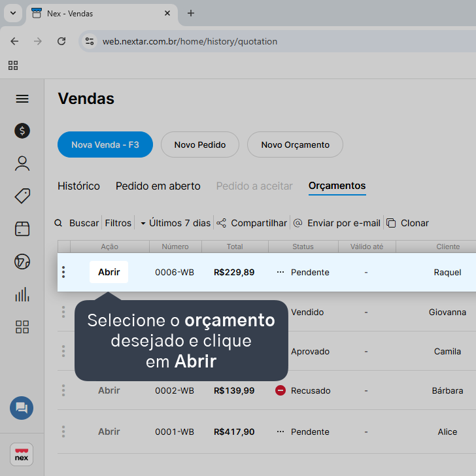Click Pendente status in Alice row
476x476 pixels.
[310, 432]
